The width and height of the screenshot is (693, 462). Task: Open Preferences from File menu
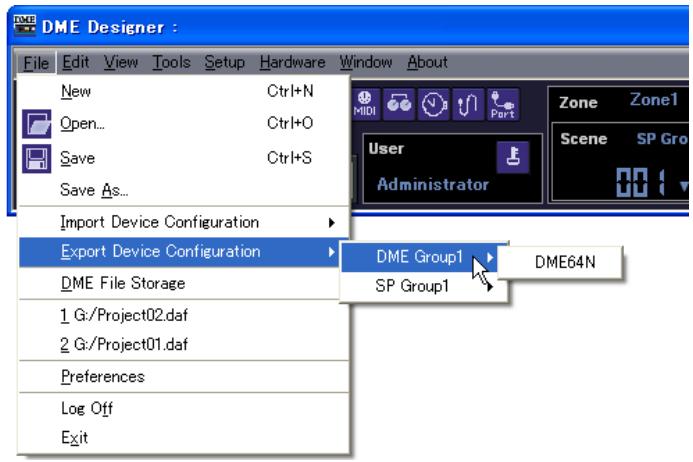point(183,377)
